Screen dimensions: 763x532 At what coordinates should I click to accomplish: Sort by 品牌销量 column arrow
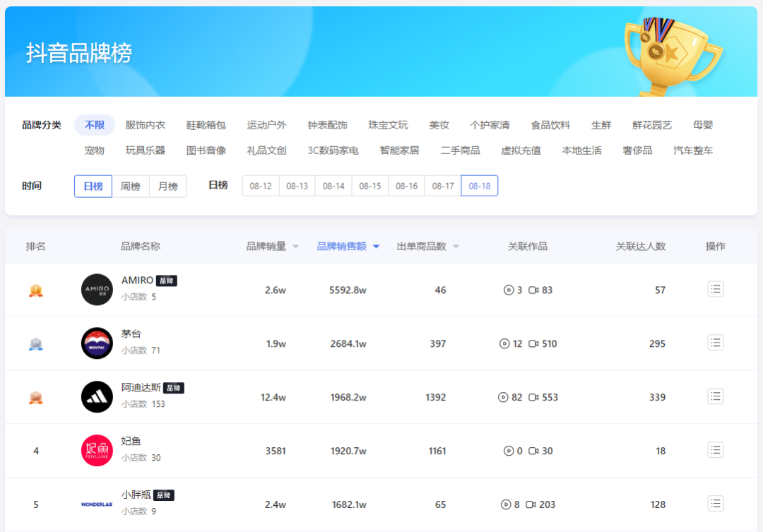295,247
